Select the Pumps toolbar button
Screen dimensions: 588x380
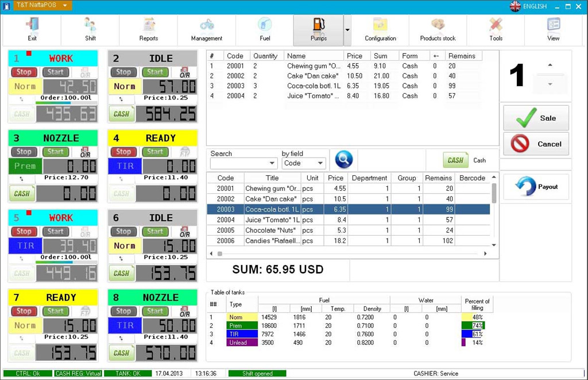pos(318,30)
